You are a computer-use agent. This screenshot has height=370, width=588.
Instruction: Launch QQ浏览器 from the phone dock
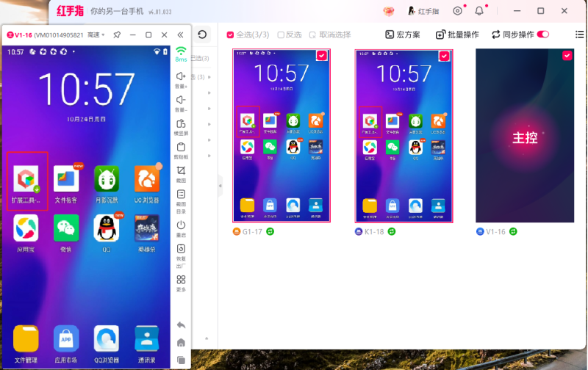tap(107, 338)
